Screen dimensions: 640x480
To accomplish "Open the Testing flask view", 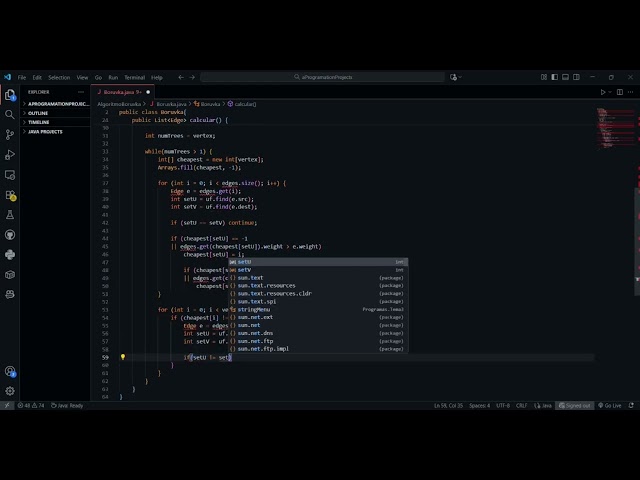I will (10, 215).
